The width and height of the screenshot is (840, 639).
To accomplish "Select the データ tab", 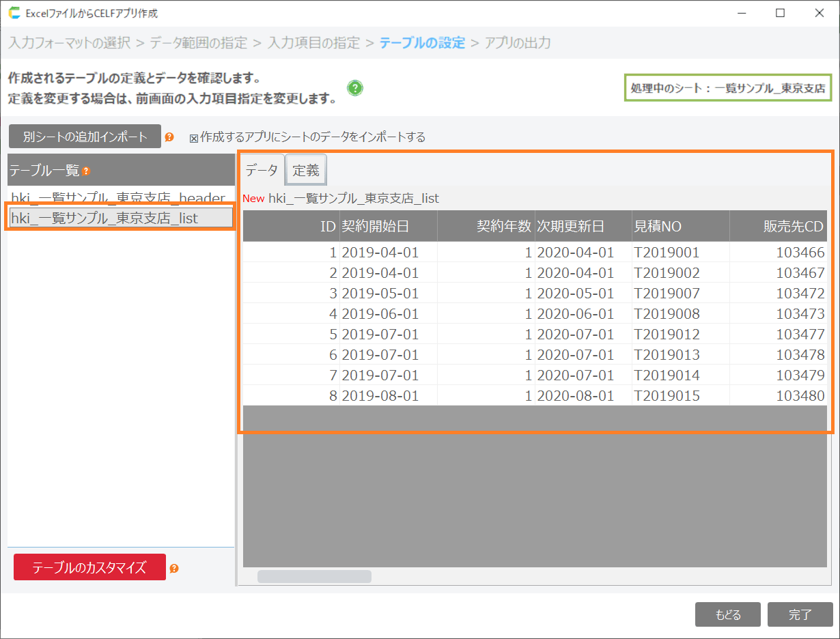I will pos(262,171).
